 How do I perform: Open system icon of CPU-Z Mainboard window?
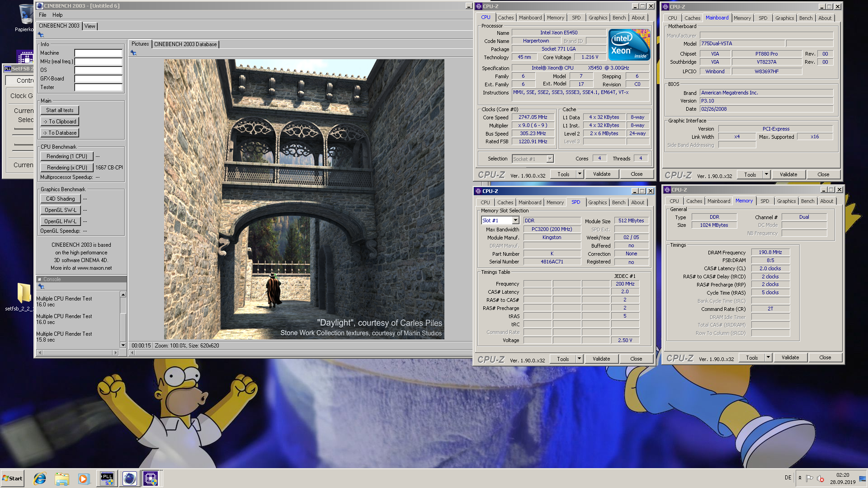tap(665, 7)
